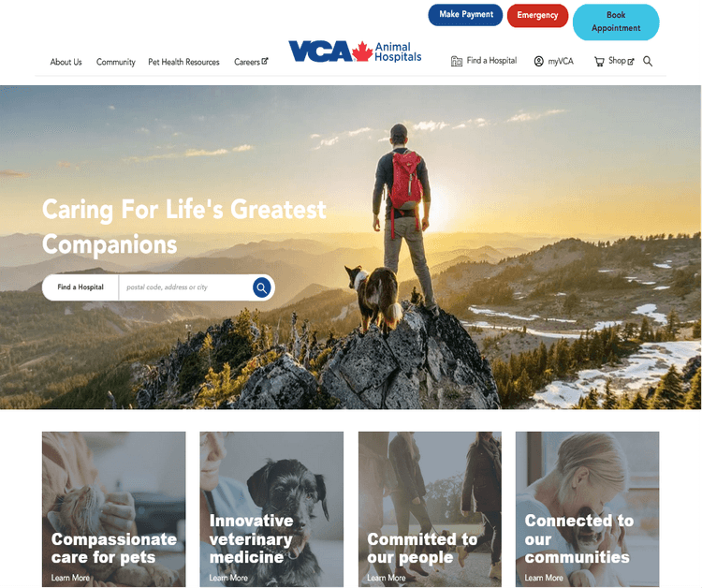702x588 pixels.
Task: Click the Book Appointment button
Action: 616,22
